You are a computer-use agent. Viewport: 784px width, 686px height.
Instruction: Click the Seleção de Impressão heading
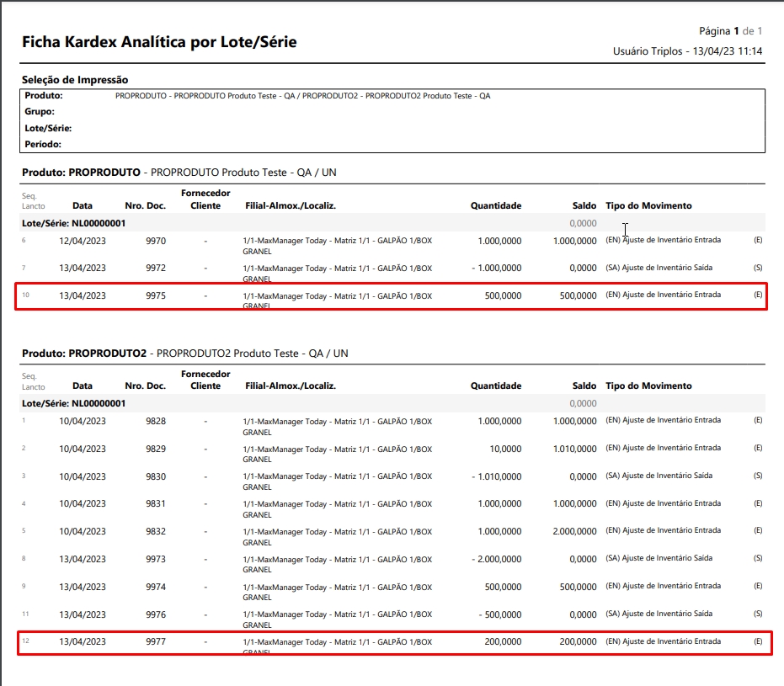click(75, 80)
